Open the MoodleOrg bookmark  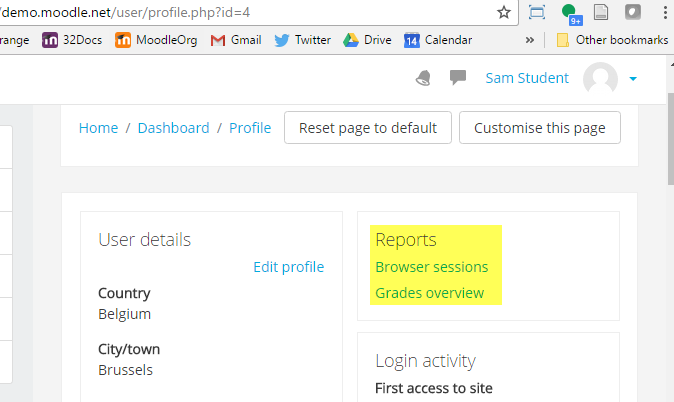156,40
